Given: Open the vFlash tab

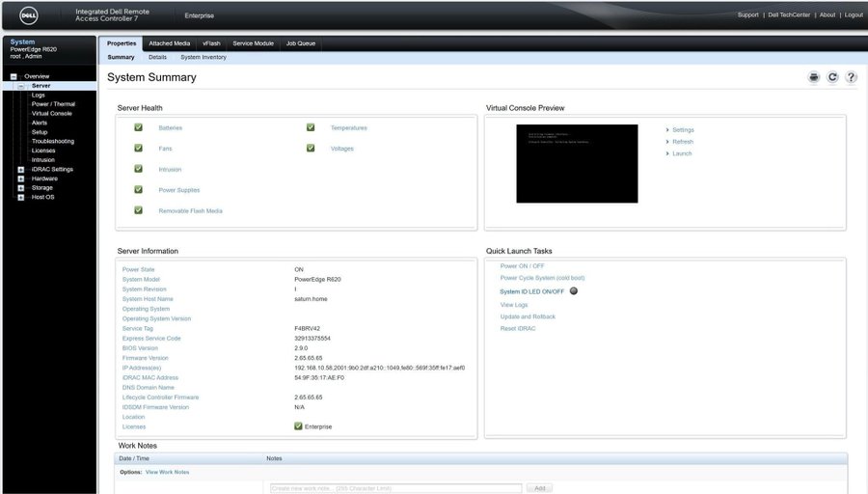Looking at the screenshot, I should tap(211, 43).
